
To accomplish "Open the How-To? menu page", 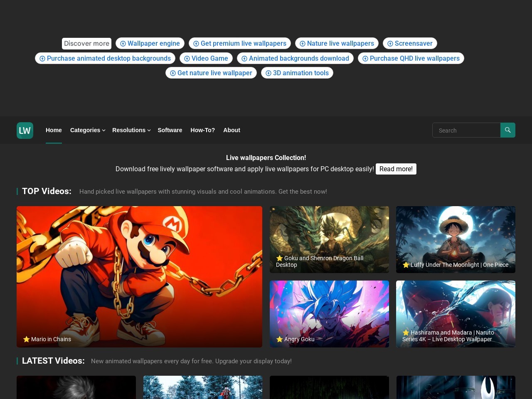I will pyautogui.click(x=202, y=130).
